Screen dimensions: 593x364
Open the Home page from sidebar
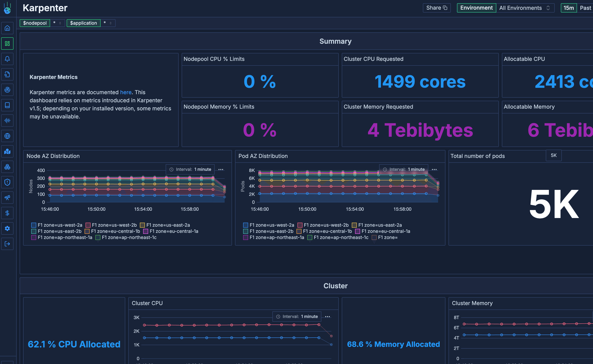tap(7, 28)
